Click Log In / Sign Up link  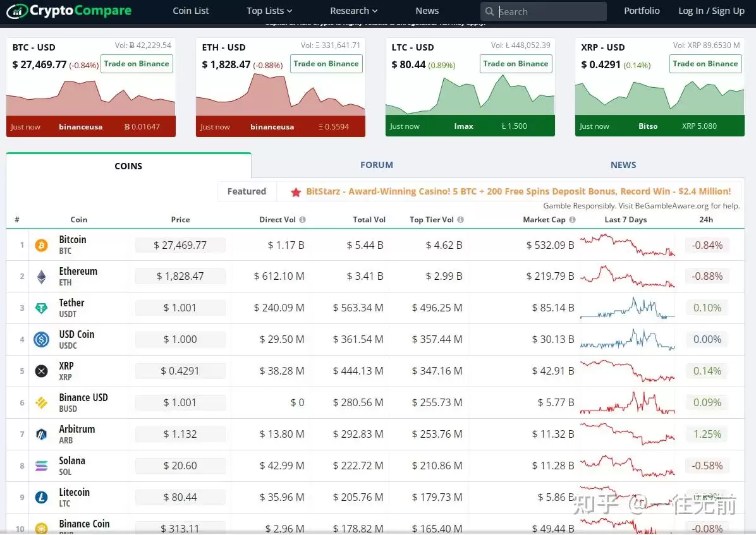tap(711, 11)
